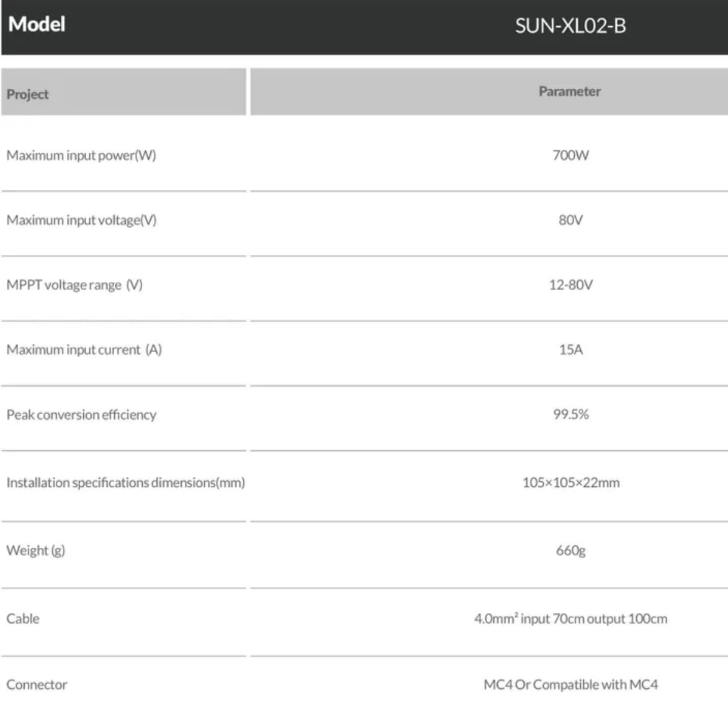Select the Parameter column header
Screen dimensions: 728x716
(x=569, y=91)
